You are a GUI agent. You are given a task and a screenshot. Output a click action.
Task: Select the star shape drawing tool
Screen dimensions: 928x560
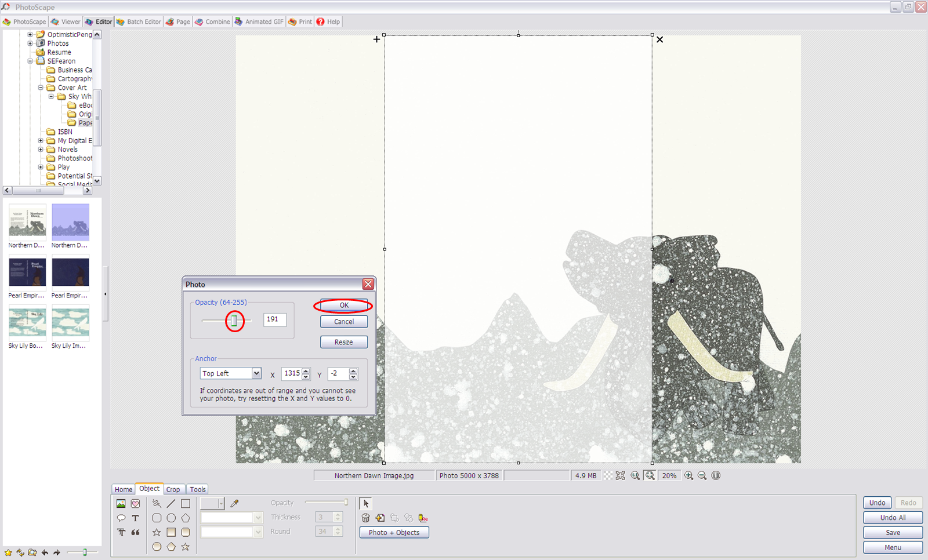tap(156, 531)
